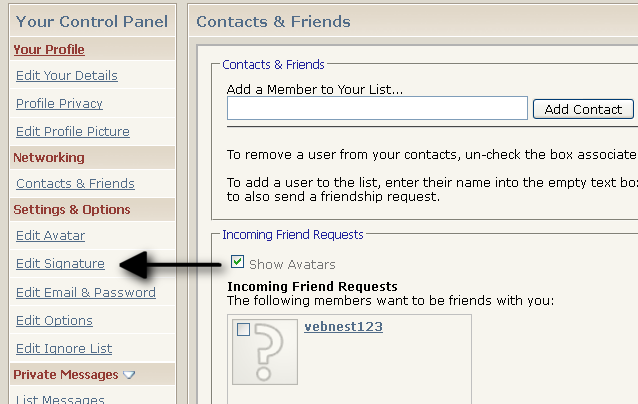638x404 pixels.
Task: Go to Profile Privacy settings
Action: pos(59,104)
